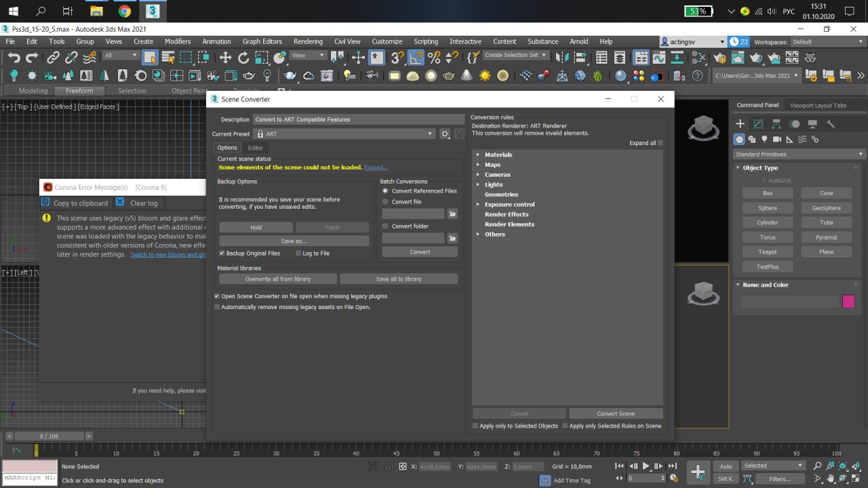Image resolution: width=868 pixels, height=488 pixels.
Task: Expand Cameras conversion rules
Action: coord(478,175)
